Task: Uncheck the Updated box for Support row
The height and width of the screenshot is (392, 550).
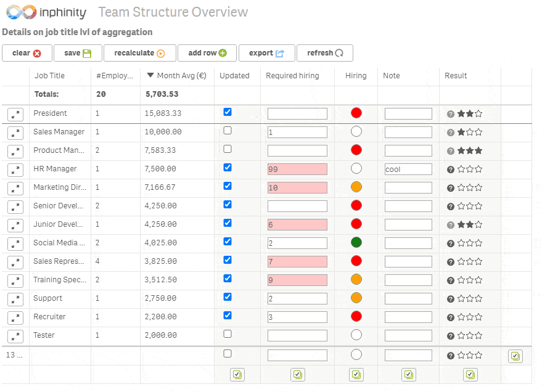Action: pyautogui.click(x=228, y=297)
